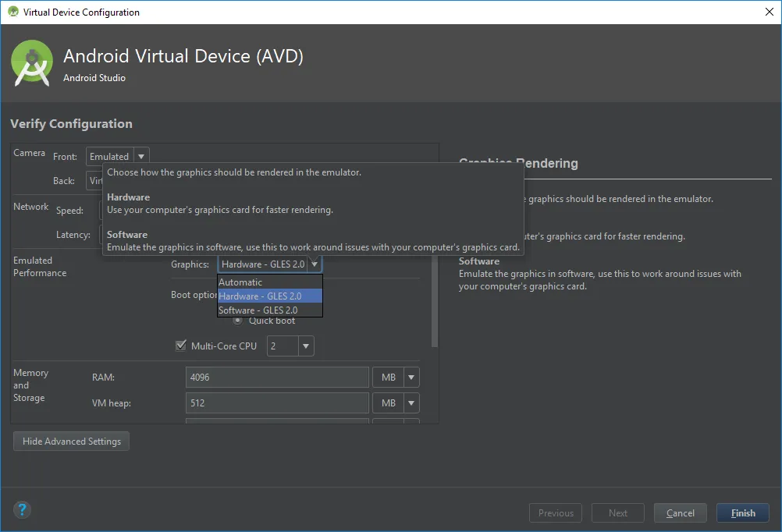
Task: Choose Automatic from the graphics list
Action: [270, 282]
